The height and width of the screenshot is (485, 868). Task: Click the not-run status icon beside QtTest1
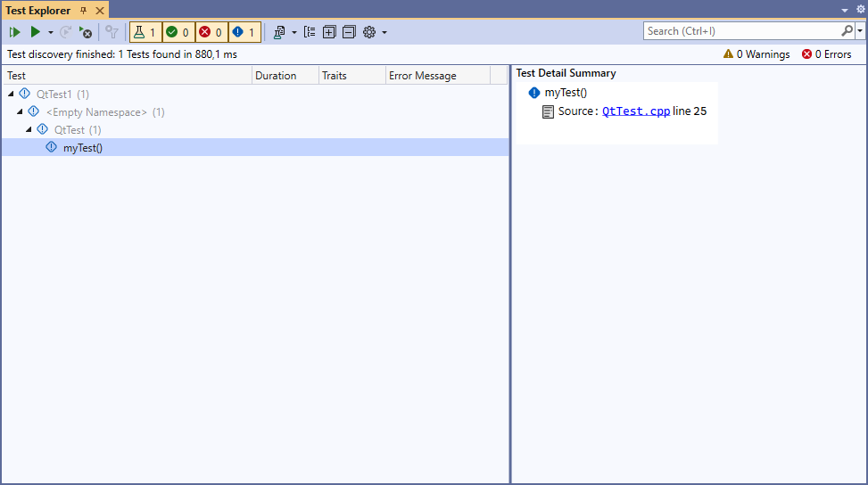24,94
